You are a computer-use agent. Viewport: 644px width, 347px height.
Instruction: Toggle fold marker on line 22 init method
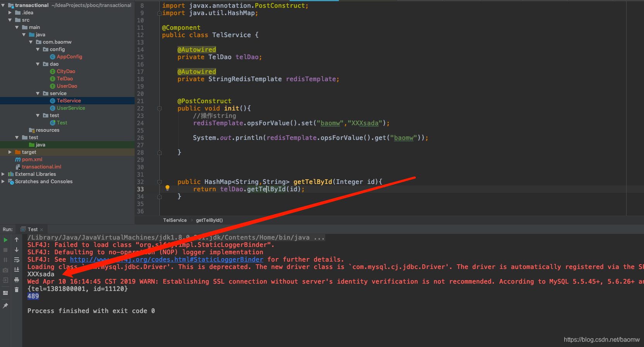pos(159,109)
